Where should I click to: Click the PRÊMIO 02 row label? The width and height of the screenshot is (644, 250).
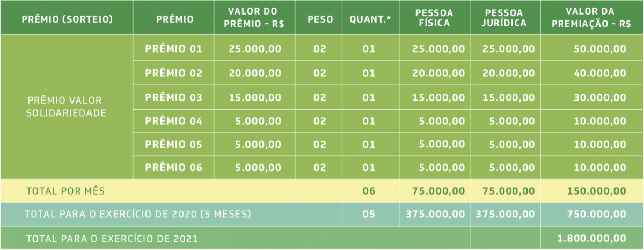pyautogui.click(x=174, y=74)
